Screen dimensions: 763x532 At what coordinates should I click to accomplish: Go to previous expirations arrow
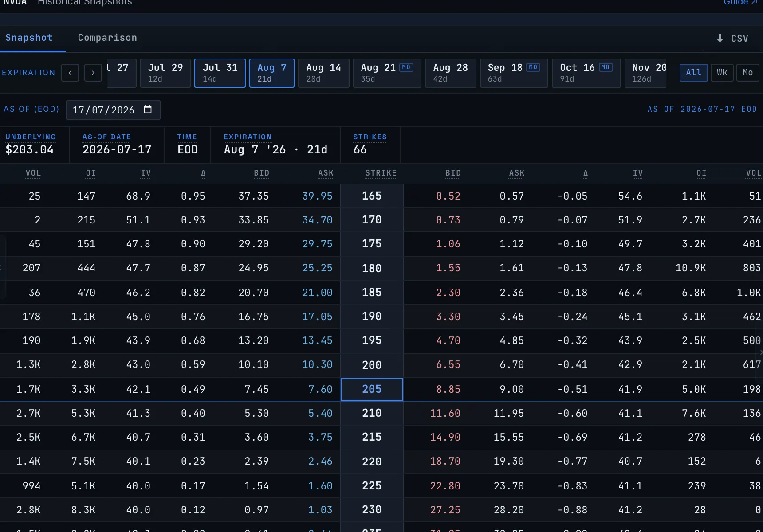[x=70, y=73]
